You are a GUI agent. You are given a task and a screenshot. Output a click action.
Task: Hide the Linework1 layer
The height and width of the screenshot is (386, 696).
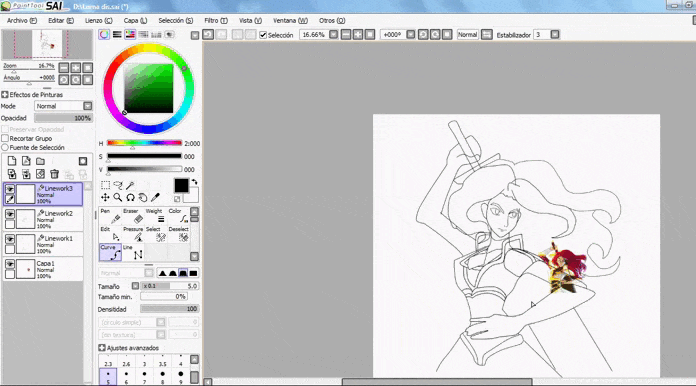coord(10,239)
